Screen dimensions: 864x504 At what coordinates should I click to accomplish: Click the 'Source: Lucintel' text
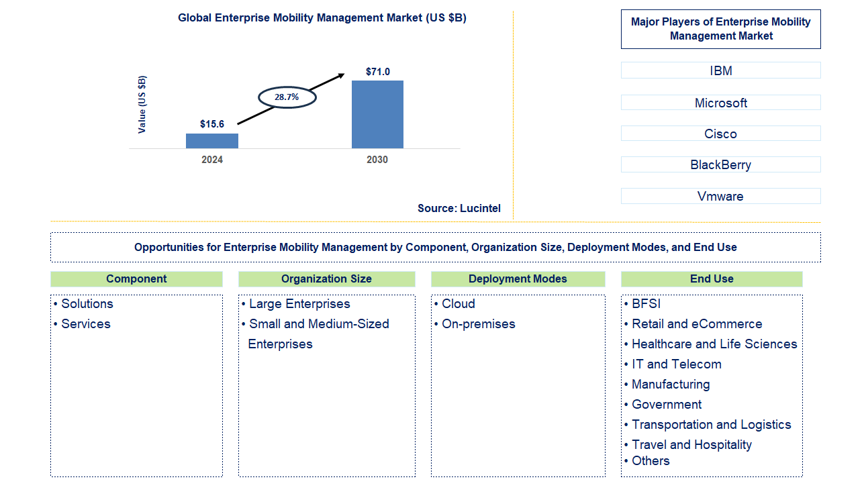[x=459, y=208]
